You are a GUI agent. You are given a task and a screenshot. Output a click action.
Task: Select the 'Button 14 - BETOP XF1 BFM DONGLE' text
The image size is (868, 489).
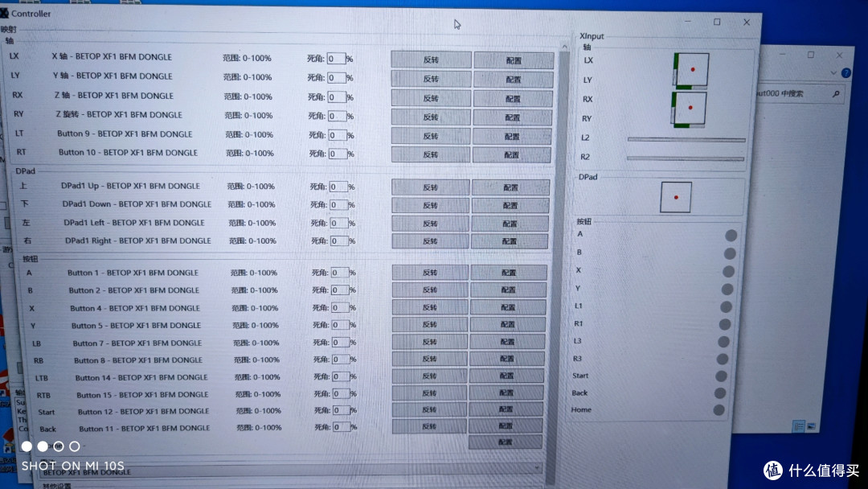141,377
